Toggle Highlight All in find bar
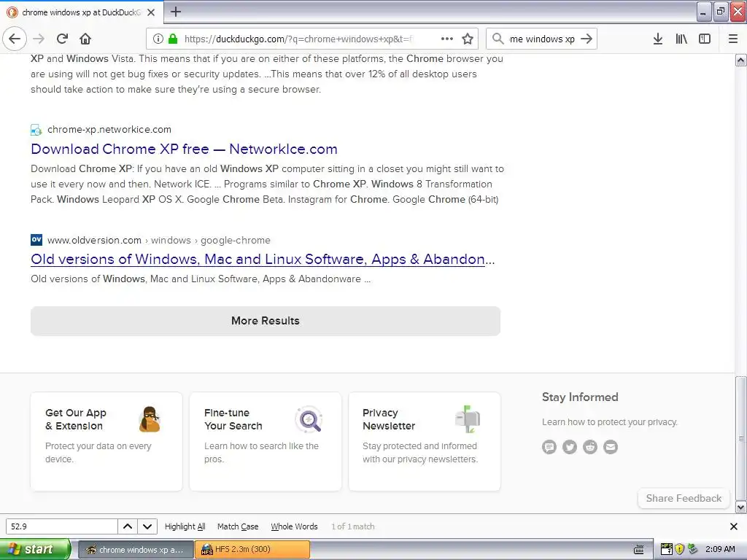The height and width of the screenshot is (560, 747). 185,526
